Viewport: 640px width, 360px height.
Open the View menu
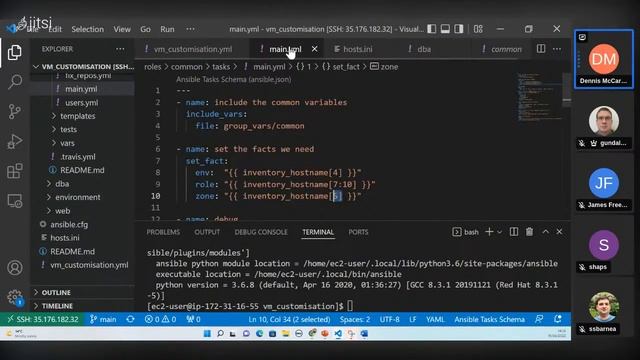[x=122, y=29]
